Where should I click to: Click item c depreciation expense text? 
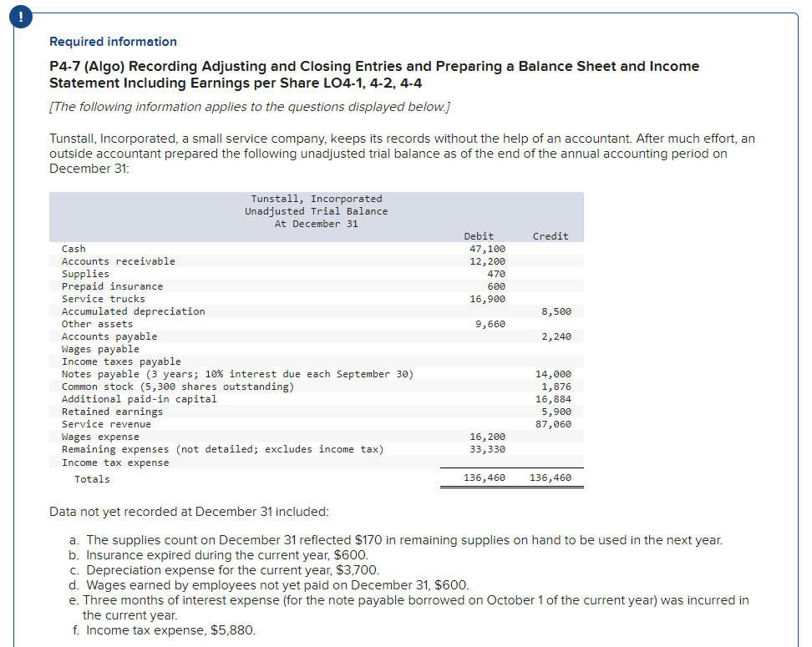point(231,570)
